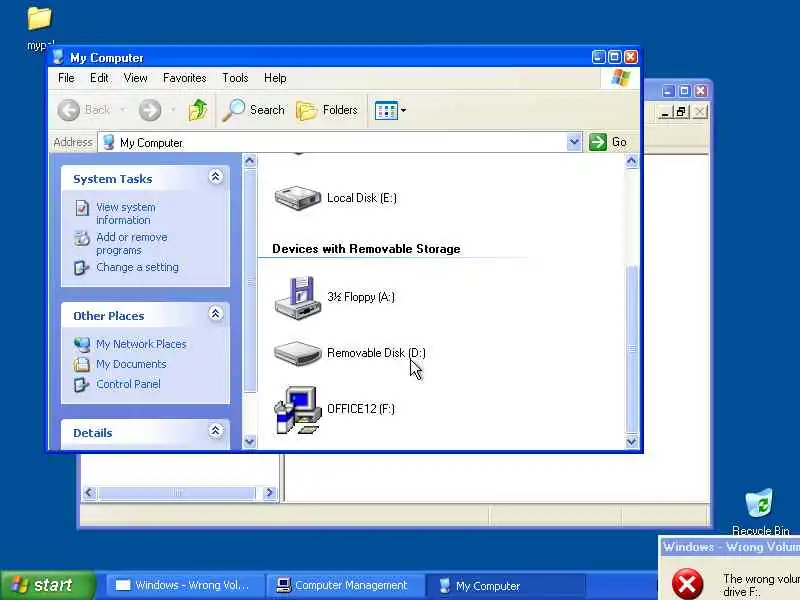Screen dimensions: 800x600
Task: Click the Windows Start button
Action: click(x=47, y=585)
